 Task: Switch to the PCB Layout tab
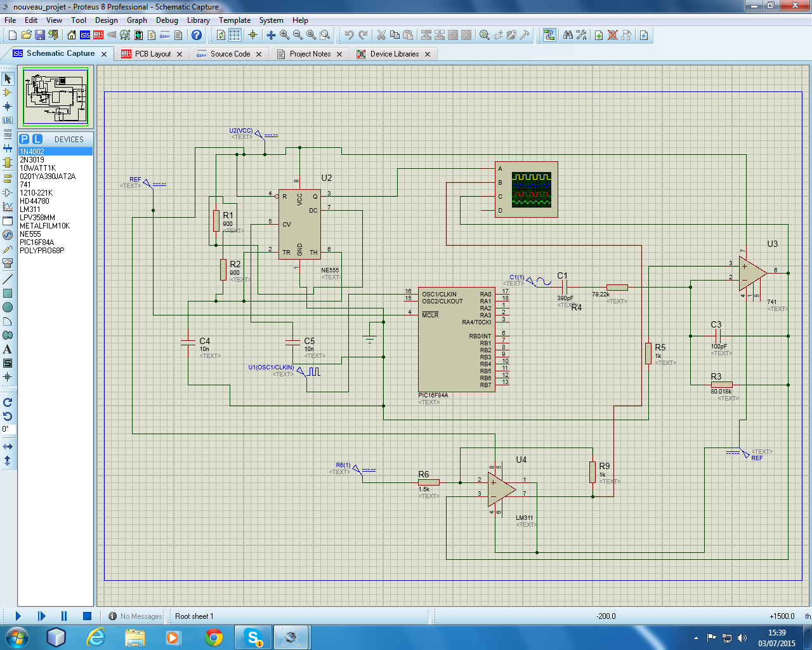click(153, 54)
